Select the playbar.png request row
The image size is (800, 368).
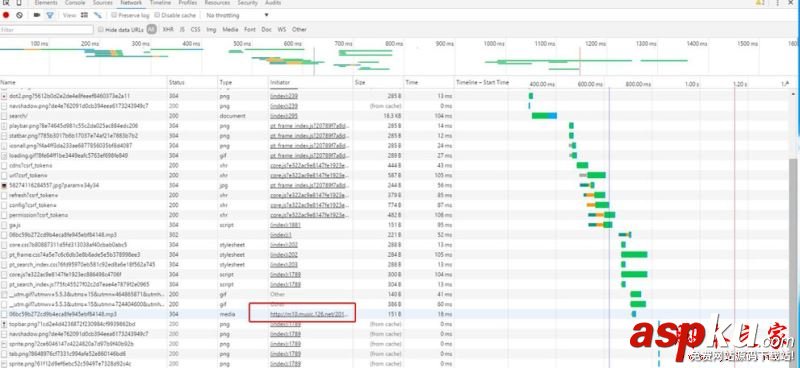(x=395, y=126)
